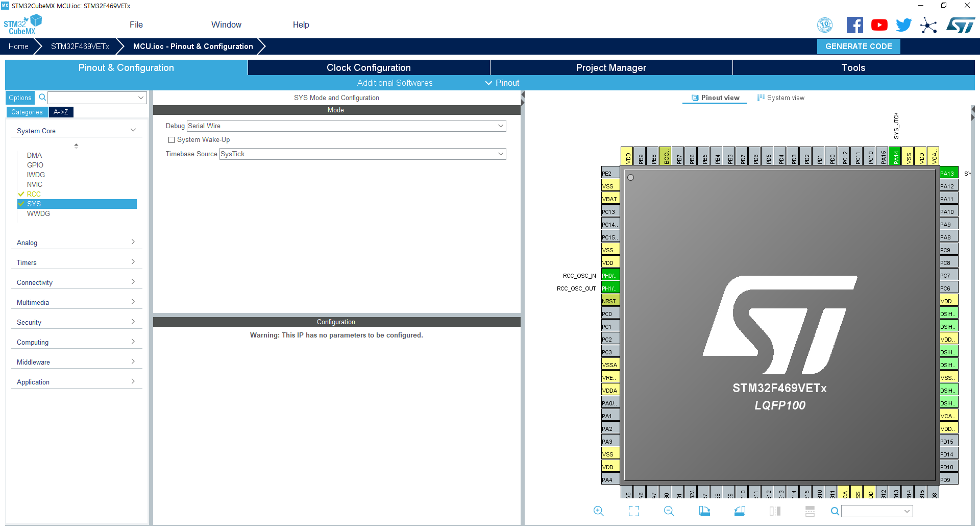
Task: Open the ST YouTube channel icon
Action: pyautogui.click(x=879, y=25)
